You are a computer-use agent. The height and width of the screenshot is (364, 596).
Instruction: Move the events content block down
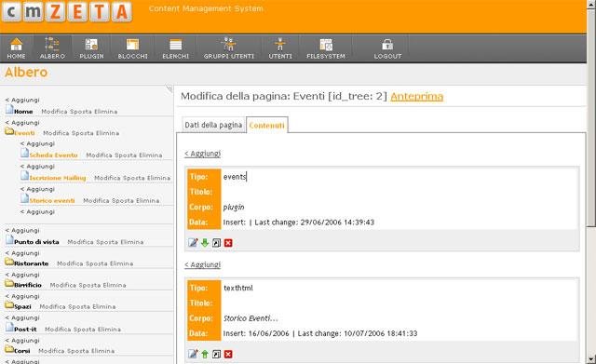tap(205, 243)
